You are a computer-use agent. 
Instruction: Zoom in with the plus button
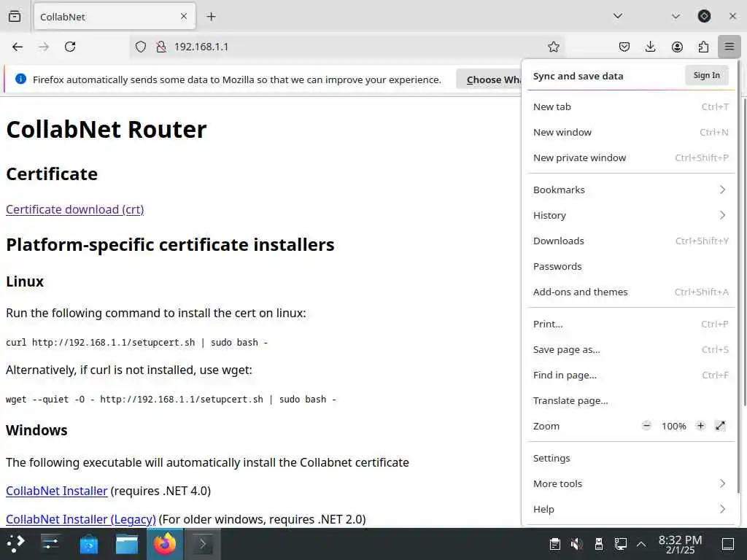click(700, 426)
